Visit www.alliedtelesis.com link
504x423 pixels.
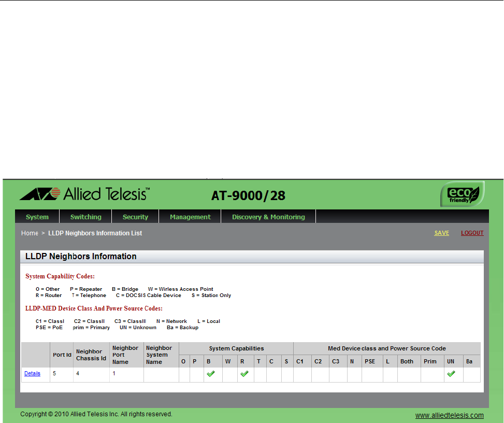point(450,415)
